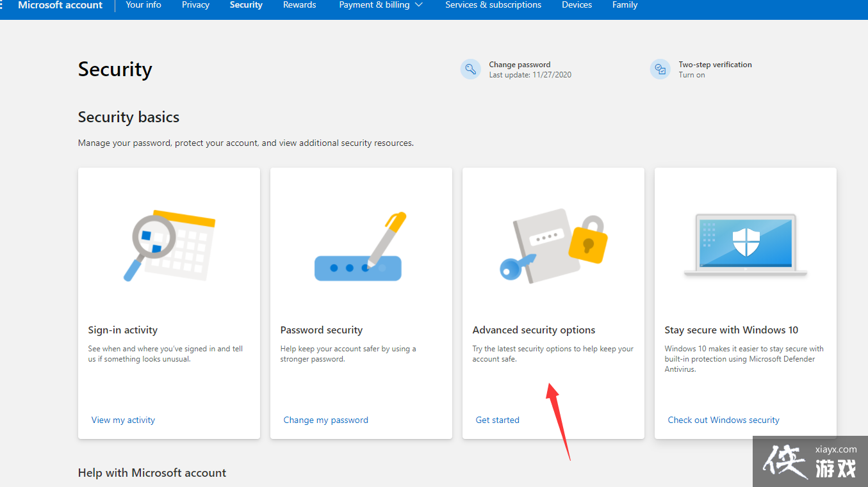Click the Manage your password intro sentence
Screen dimensions: 868x487
[x=246, y=143]
